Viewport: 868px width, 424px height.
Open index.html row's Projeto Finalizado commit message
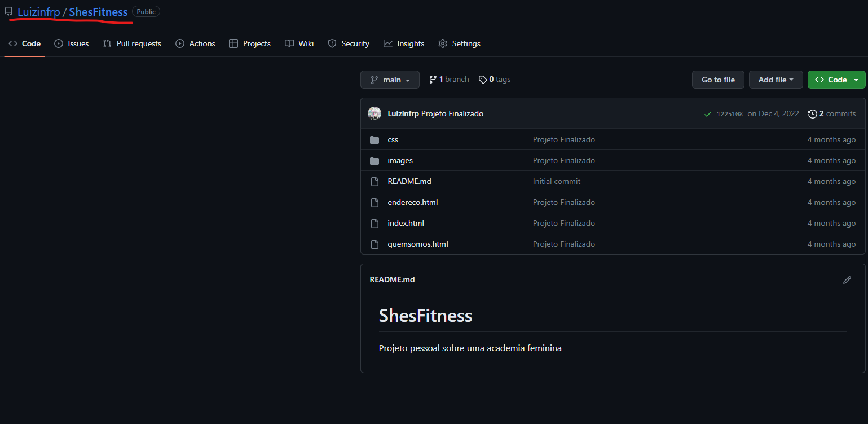click(x=564, y=223)
